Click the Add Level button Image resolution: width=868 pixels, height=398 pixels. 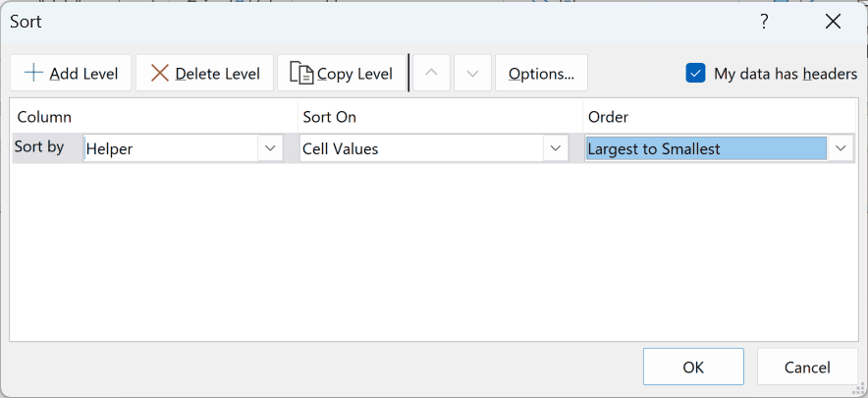click(71, 73)
